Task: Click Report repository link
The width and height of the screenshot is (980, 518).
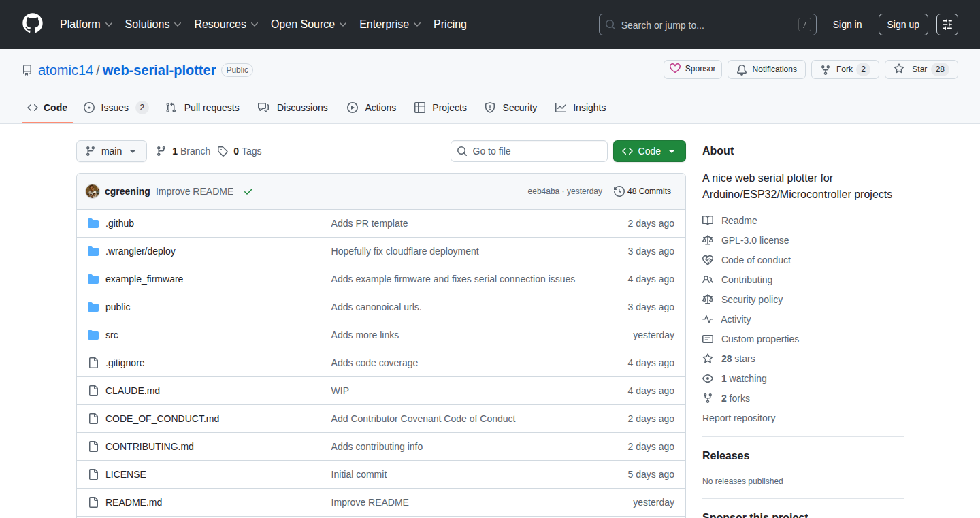Action: (x=739, y=418)
